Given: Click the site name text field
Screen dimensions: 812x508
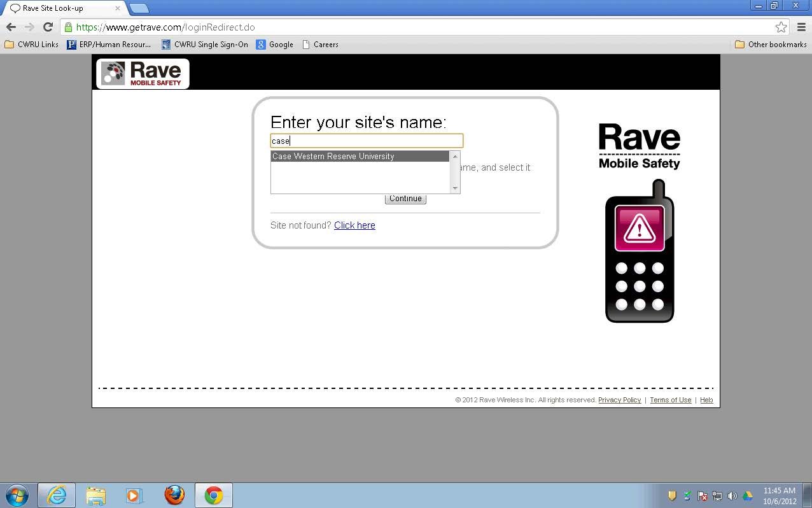Looking at the screenshot, I should (x=367, y=141).
